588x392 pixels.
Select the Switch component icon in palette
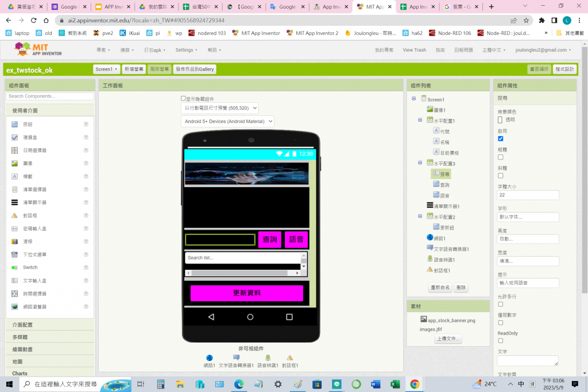tap(14, 267)
